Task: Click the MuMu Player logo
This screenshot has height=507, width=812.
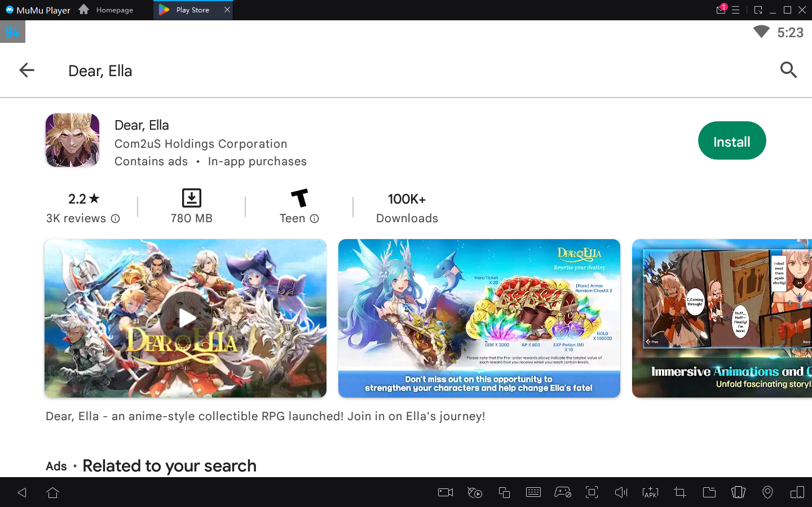Action: point(38,10)
